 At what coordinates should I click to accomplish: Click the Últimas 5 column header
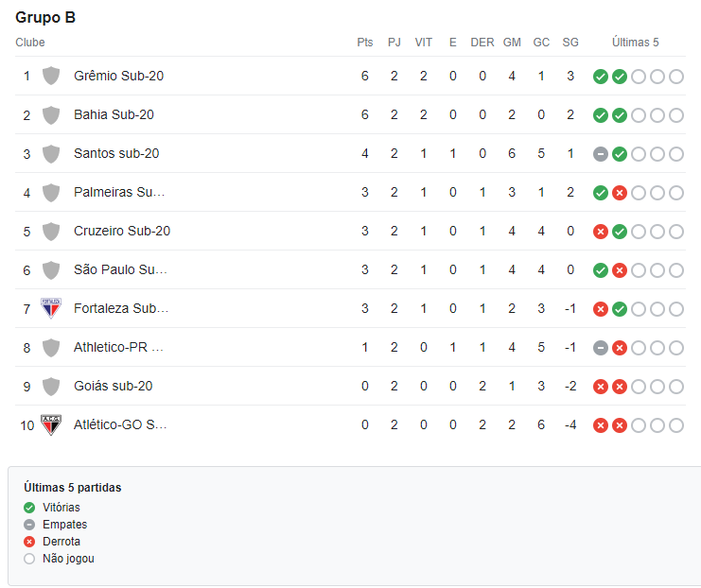636,43
